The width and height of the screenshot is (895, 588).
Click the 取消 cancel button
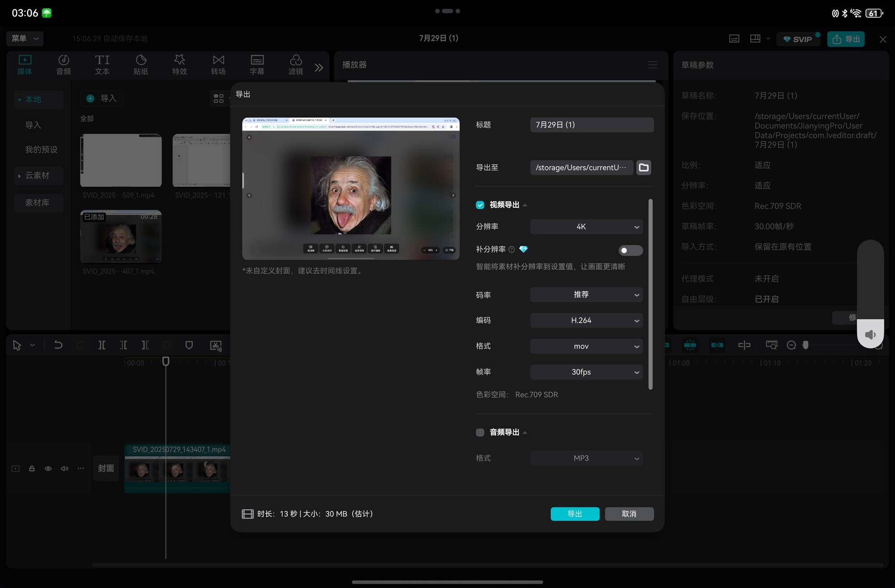[x=629, y=514]
